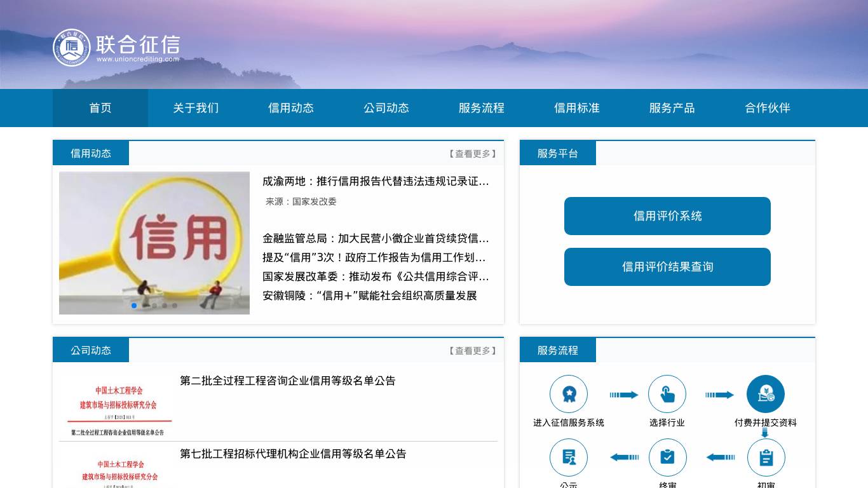Open article 国家发展改革委：推动发布《公共信用综合评
This screenshot has width=868, height=488.
(x=376, y=276)
